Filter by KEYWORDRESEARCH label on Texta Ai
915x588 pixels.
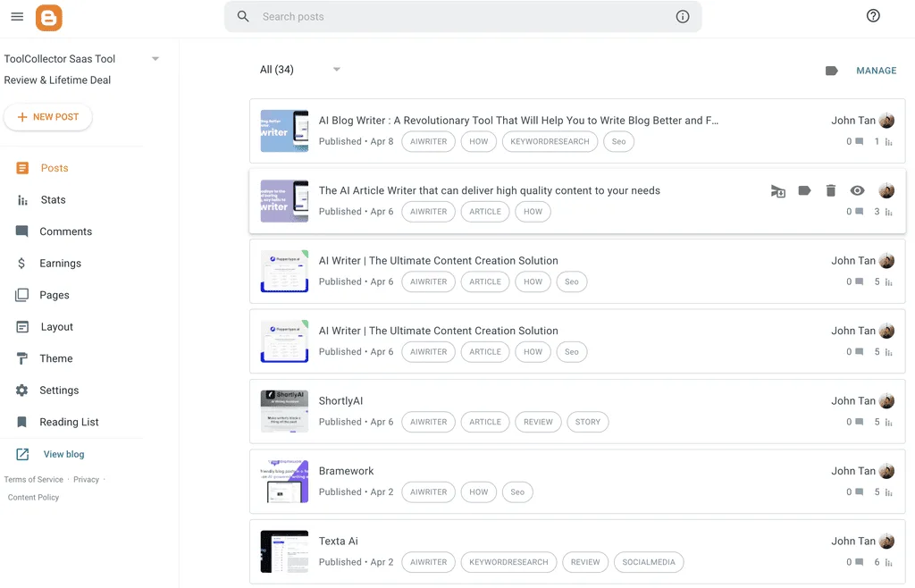pyautogui.click(x=508, y=562)
